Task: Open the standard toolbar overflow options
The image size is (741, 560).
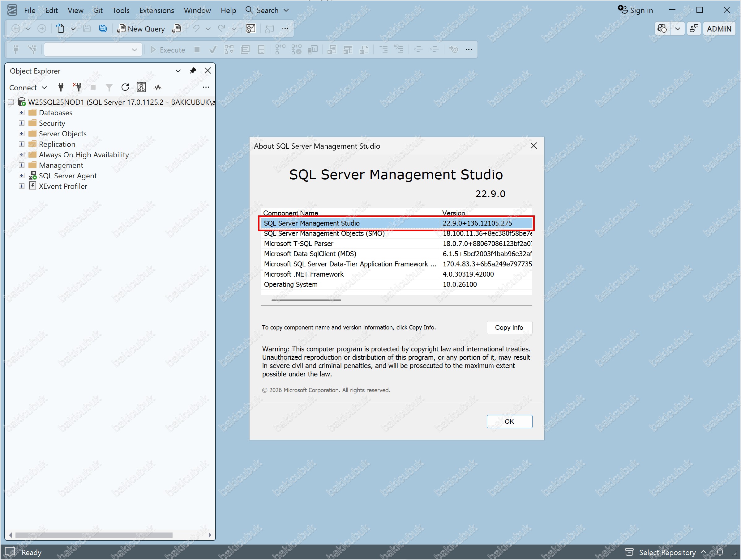Action: click(285, 28)
